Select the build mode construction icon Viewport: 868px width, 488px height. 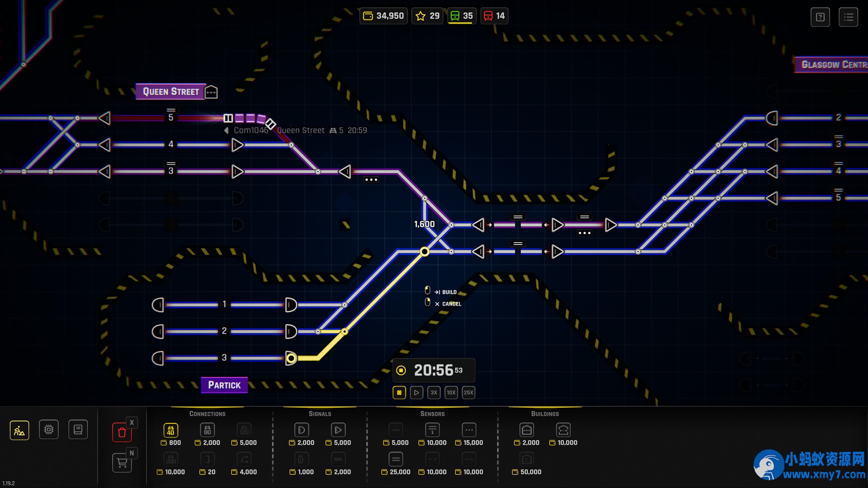click(19, 430)
